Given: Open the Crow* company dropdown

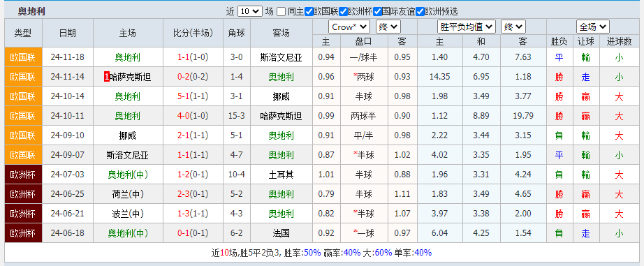Looking at the screenshot, I should (349, 27).
